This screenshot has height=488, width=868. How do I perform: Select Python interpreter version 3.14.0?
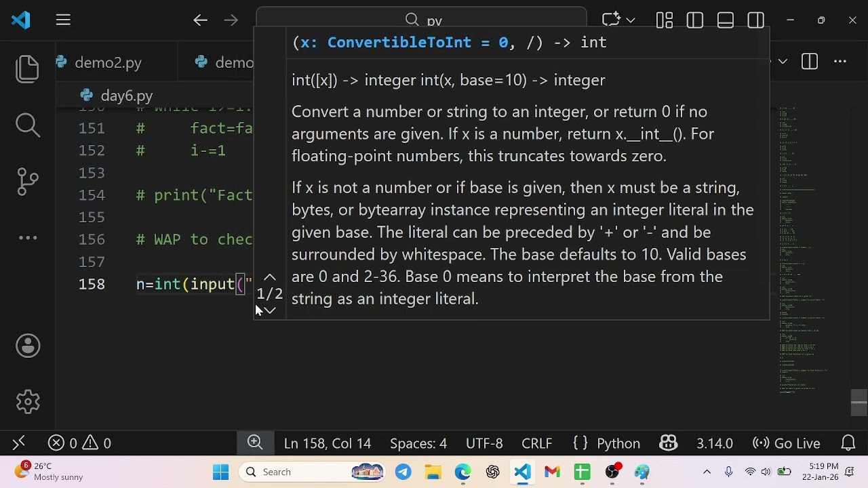point(714,443)
